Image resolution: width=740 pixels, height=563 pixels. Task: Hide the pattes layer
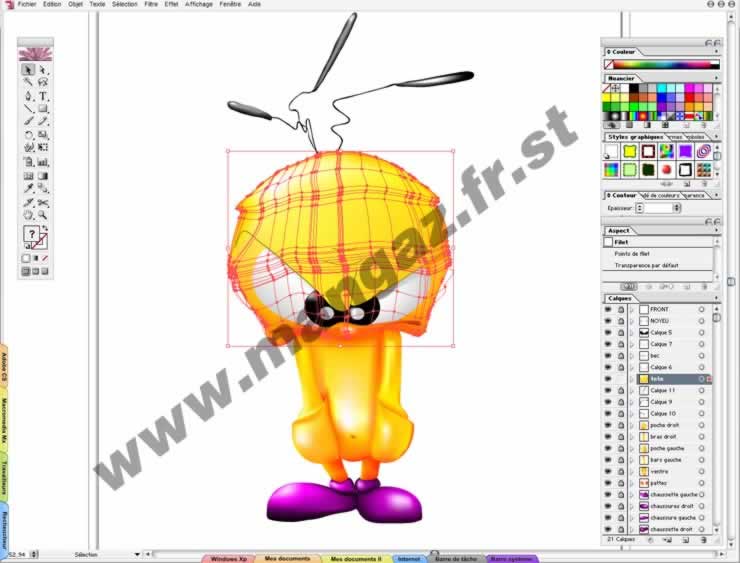(x=608, y=483)
